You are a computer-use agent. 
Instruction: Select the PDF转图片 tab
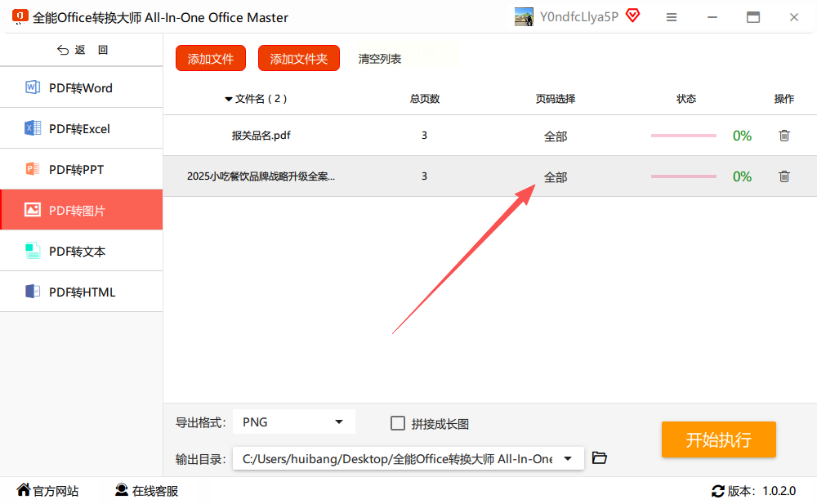point(81,209)
